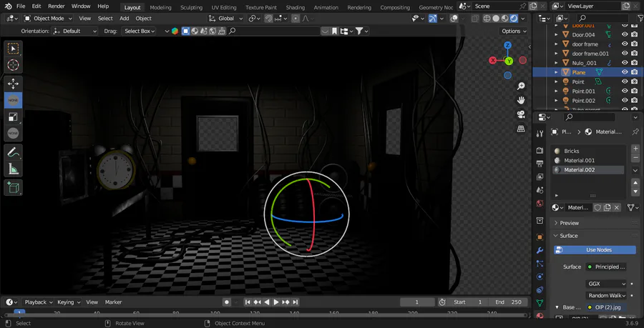
Task: Open the Scene properties tab
Action: click(540, 190)
